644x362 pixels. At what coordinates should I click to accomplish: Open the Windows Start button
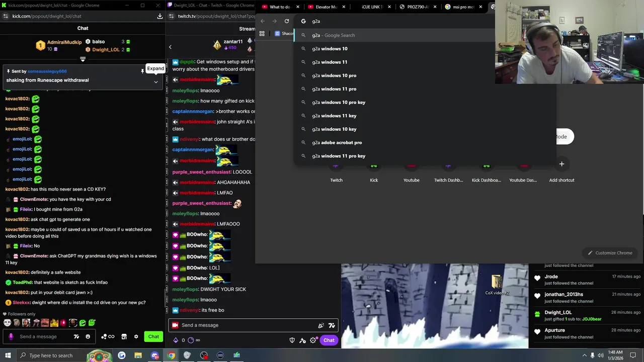(8, 355)
